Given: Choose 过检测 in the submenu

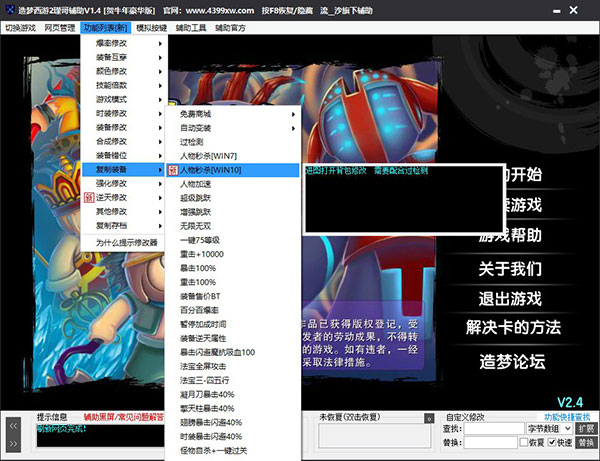Looking at the screenshot, I should point(233,142).
